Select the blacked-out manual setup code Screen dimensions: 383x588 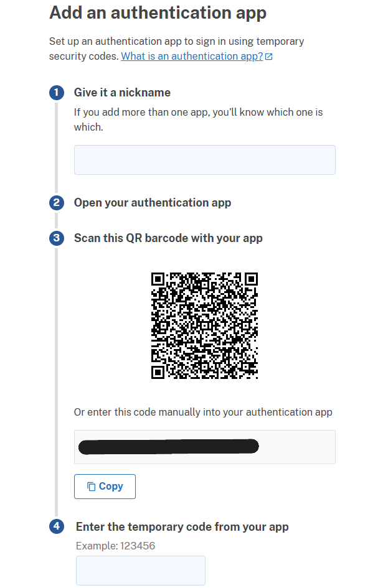(x=168, y=446)
